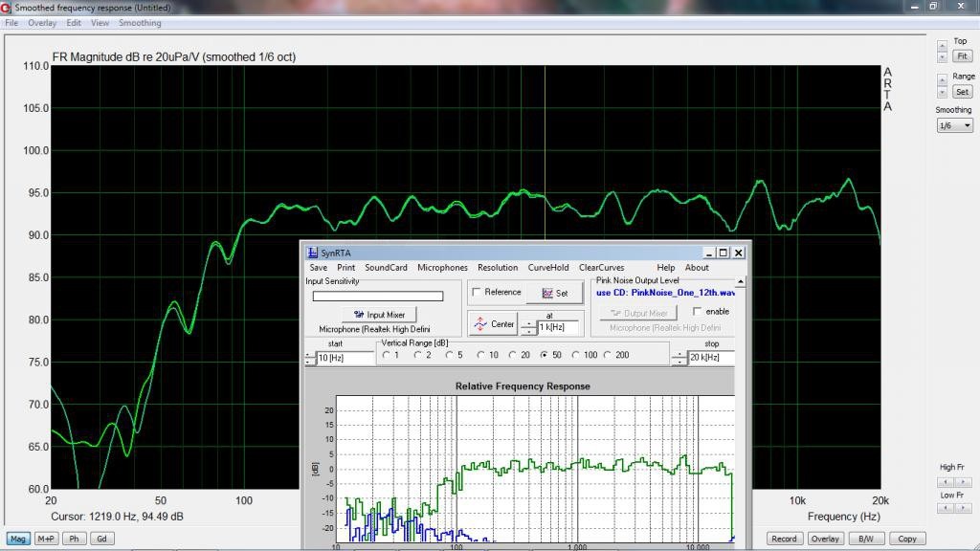Increase the center 'at' frequency stepper
980x551 pixels.
click(528, 324)
